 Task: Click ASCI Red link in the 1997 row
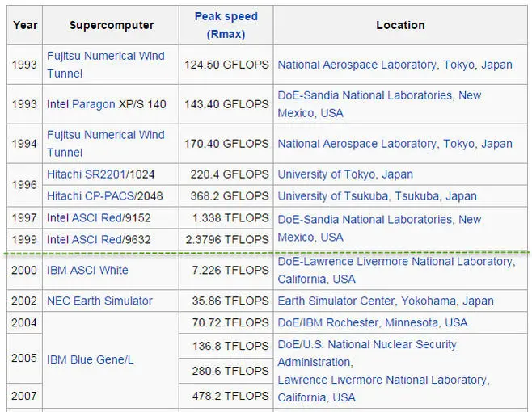97,217
